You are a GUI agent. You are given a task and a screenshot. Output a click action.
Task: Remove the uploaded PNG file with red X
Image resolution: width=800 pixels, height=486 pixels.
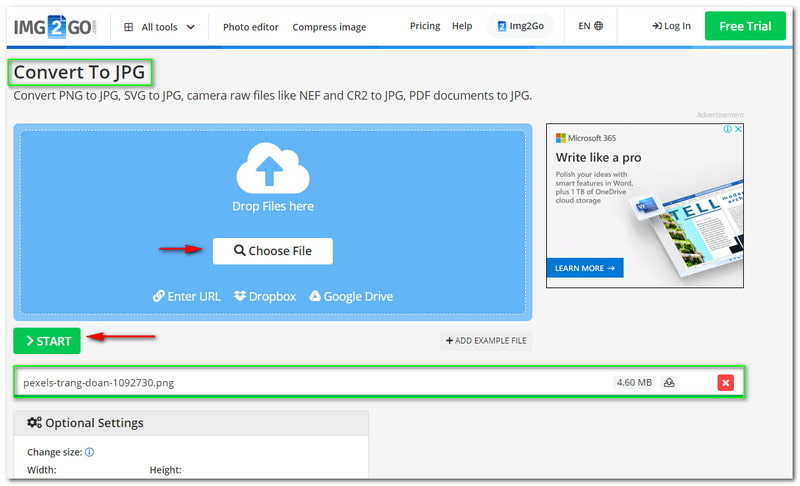click(x=725, y=382)
